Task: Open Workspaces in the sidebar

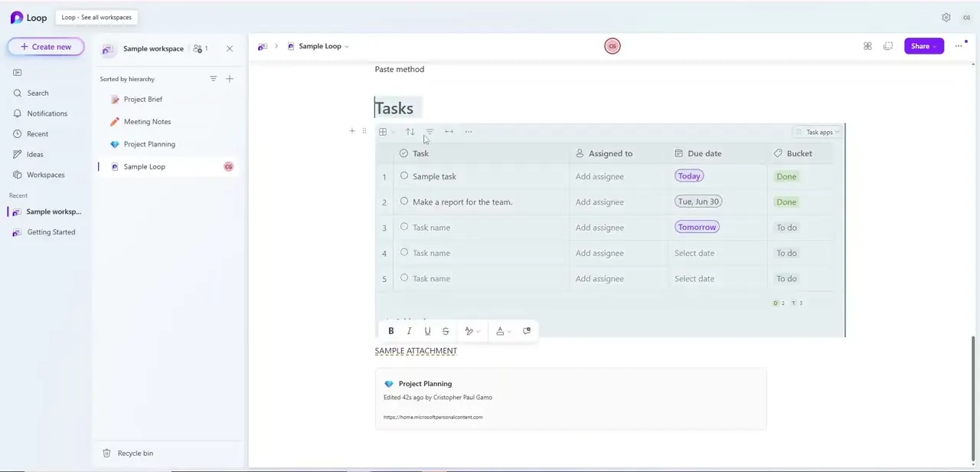Action: (x=45, y=175)
